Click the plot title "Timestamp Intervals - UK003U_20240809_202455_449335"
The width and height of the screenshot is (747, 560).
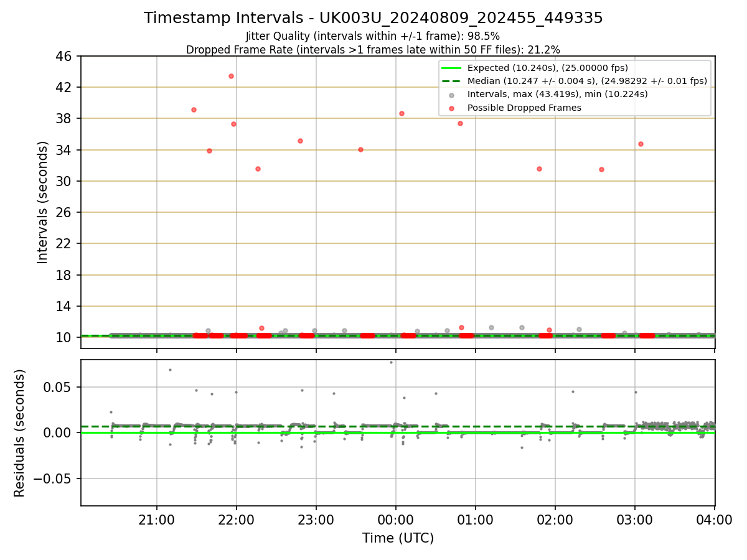(x=374, y=18)
